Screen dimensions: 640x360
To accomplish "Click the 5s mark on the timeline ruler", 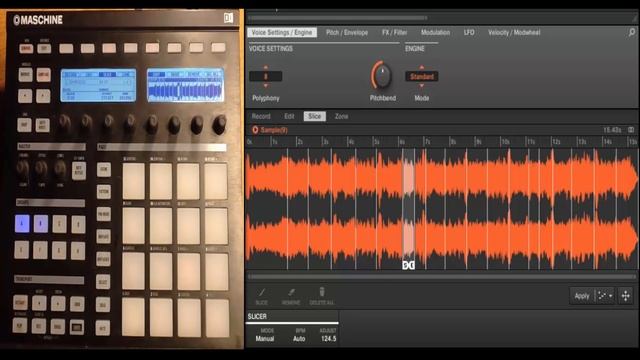I will (x=377, y=142).
